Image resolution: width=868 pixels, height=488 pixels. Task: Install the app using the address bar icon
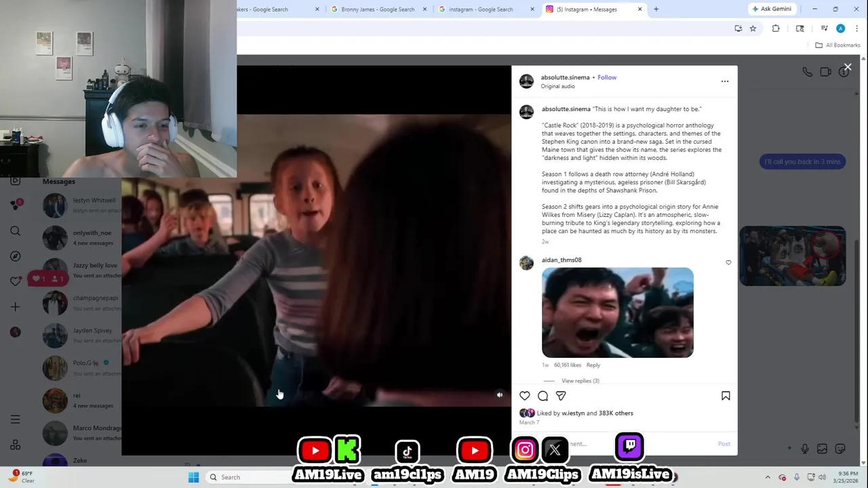(738, 28)
